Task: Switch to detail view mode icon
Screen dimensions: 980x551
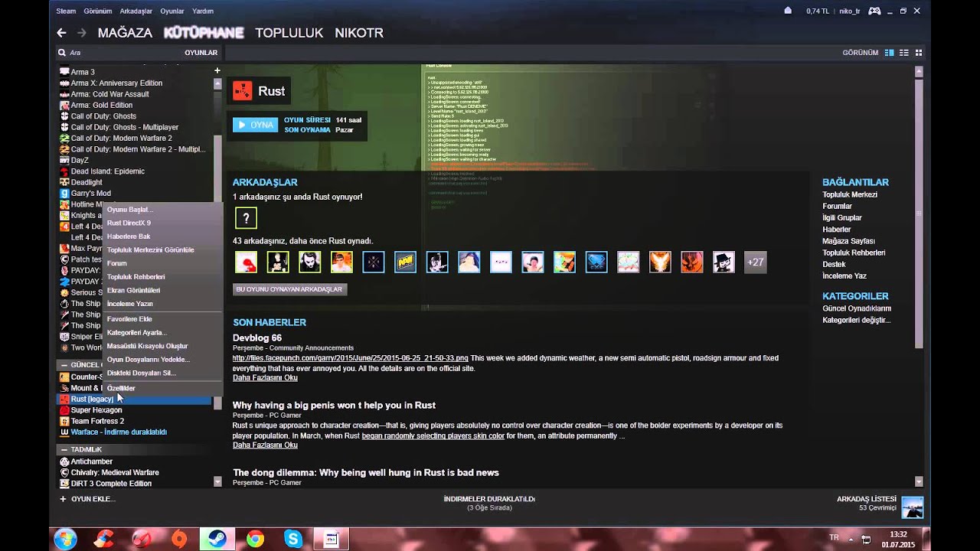Action: (890, 53)
